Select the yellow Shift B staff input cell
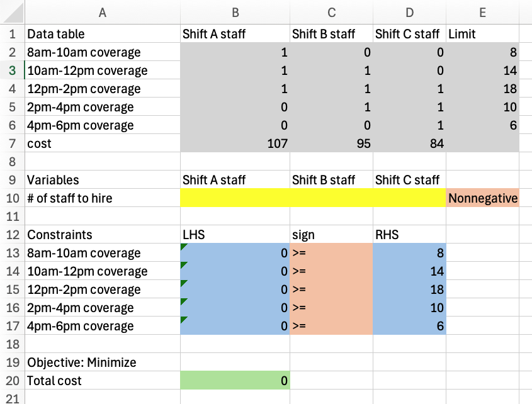 pyautogui.click(x=331, y=198)
